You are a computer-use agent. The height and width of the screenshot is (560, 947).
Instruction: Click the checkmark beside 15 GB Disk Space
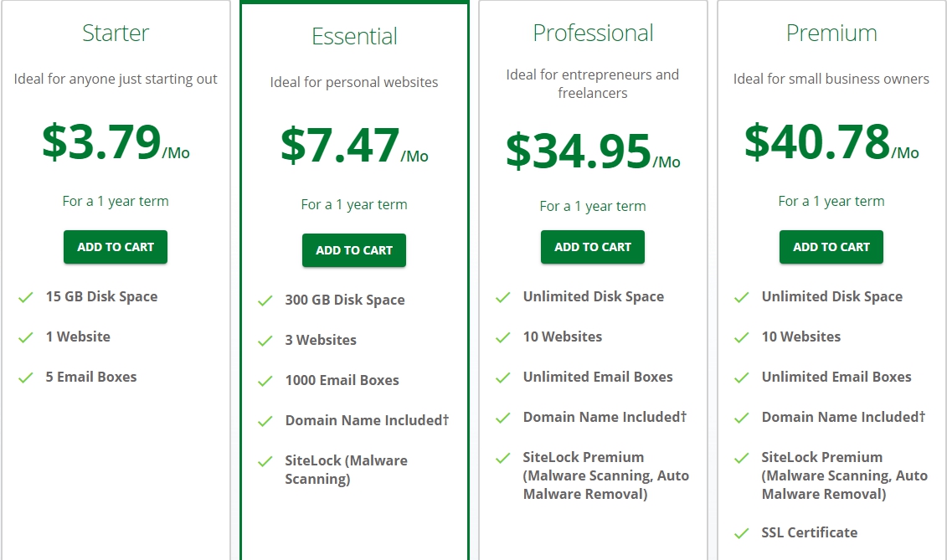[x=26, y=297]
